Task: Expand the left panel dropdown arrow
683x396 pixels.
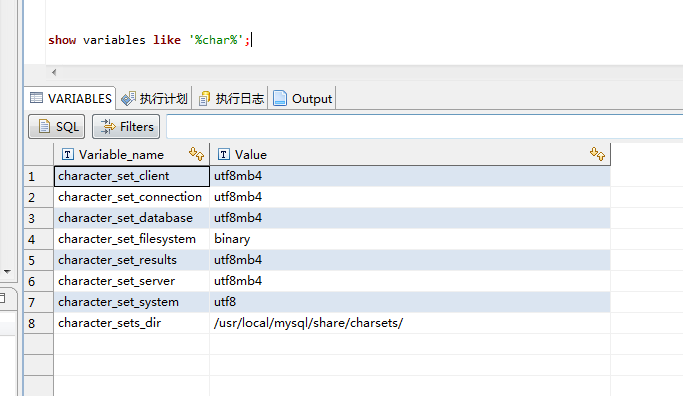Action: (x=7, y=271)
